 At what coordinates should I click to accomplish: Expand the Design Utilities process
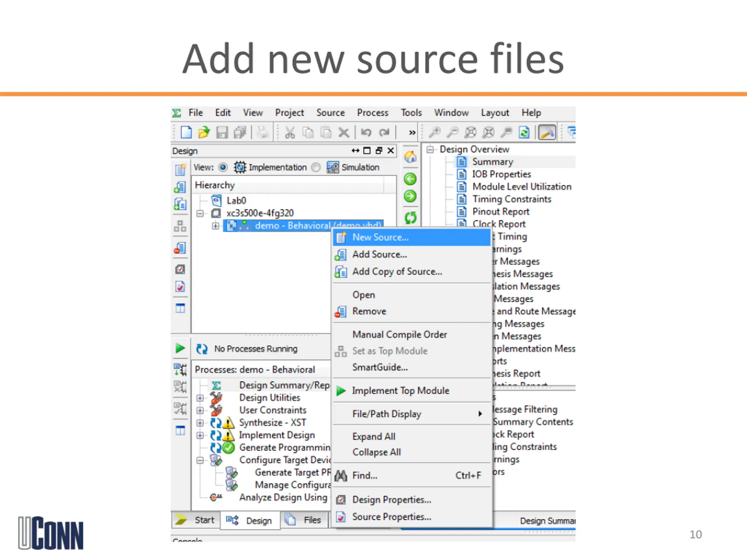tap(200, 398)
